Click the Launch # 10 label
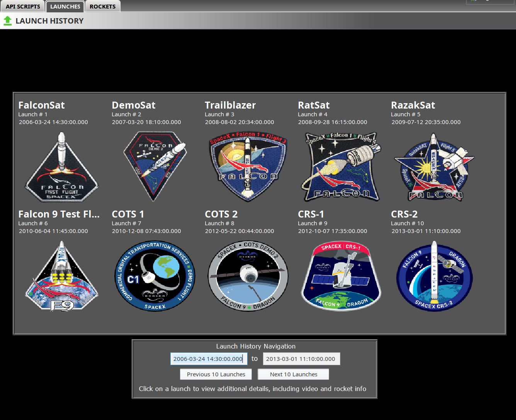The height and width of the screenshot is (420, 516). tap(407, 223)
